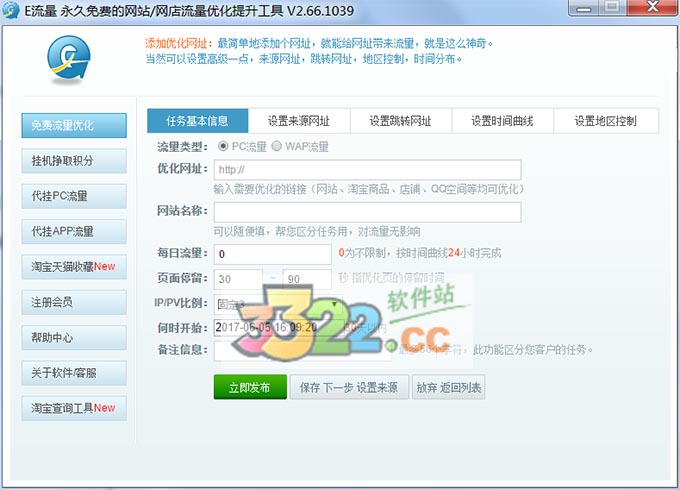This screenshot has height=490, width=680.
Task: Focus the 优化网址 http:// input field
Action: click(367, 170)
